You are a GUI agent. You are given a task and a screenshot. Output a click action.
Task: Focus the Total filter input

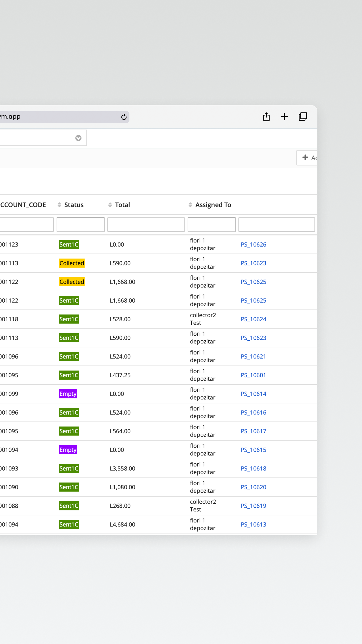(146, 224)
